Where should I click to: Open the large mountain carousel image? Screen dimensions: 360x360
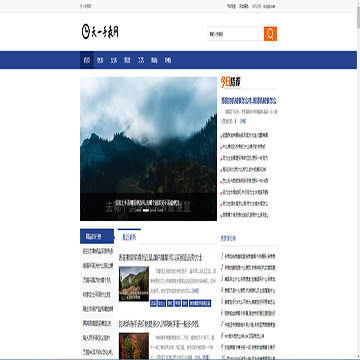coord(148,149)
